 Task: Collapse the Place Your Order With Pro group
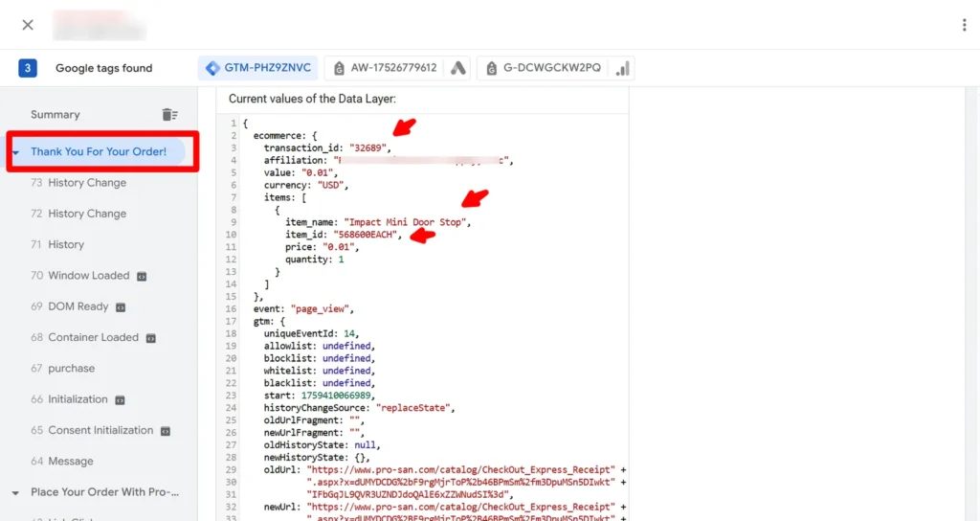(x=15, y=493)
